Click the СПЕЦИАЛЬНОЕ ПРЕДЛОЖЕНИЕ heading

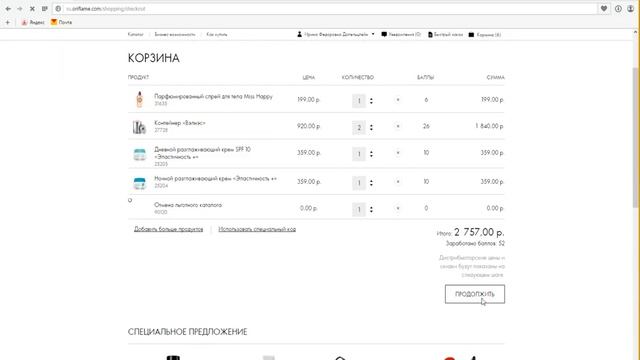187,332
